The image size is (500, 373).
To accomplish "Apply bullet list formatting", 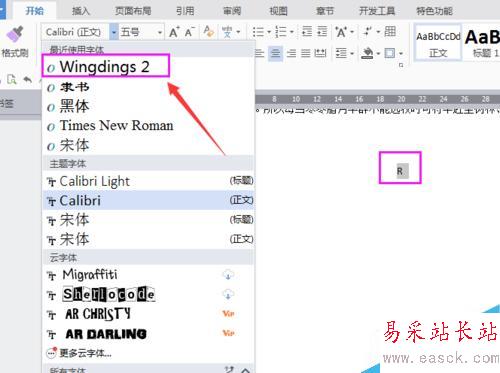I will coord(258,32).
